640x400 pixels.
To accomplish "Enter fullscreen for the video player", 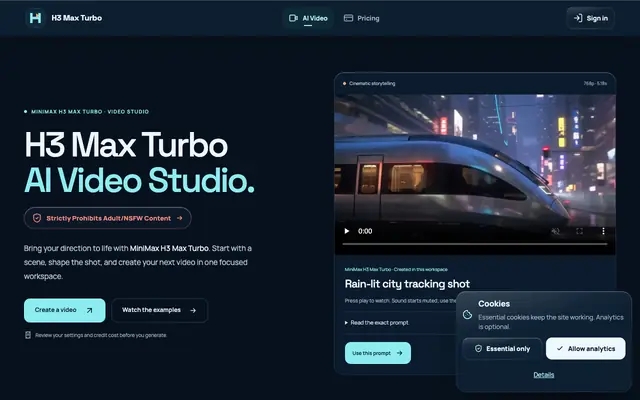I will click(579, 231).
